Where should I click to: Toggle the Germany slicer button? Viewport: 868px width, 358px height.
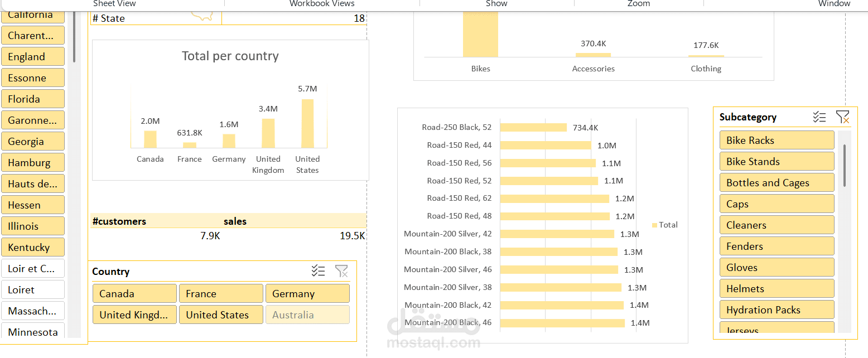(x=307, y=293)
